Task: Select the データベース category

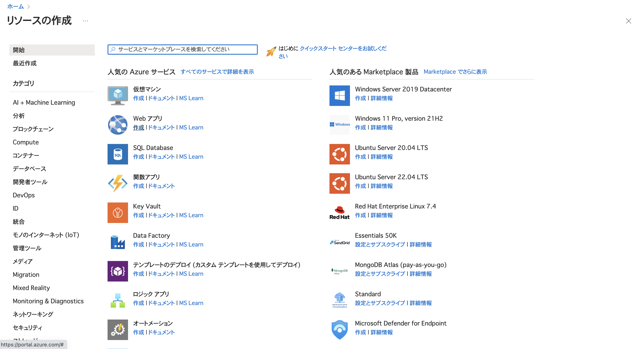Action: 29,169
